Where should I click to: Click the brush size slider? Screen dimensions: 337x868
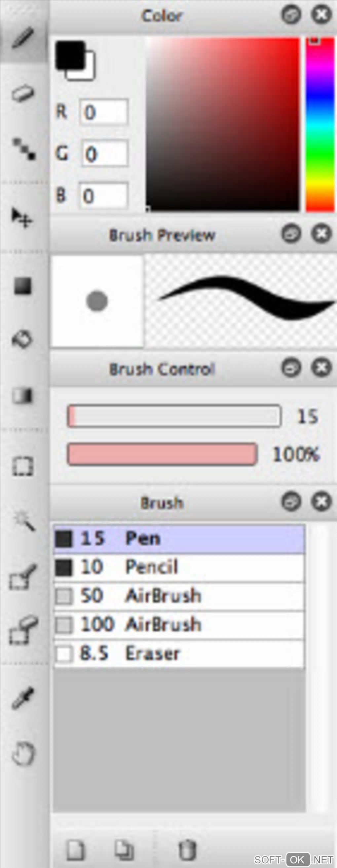click(x=174, y=416)
